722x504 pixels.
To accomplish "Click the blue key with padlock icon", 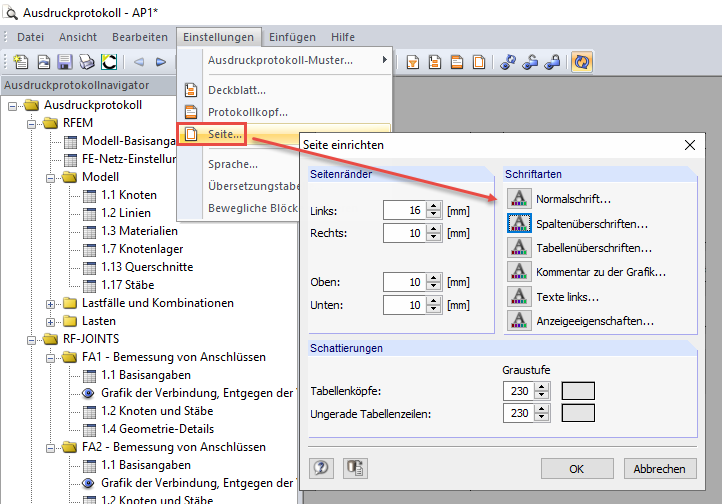I will (x=552, y=62).
